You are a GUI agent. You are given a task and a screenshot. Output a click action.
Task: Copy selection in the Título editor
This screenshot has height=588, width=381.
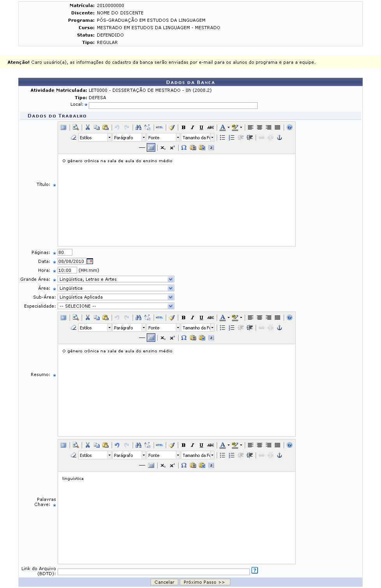(97, 128)
